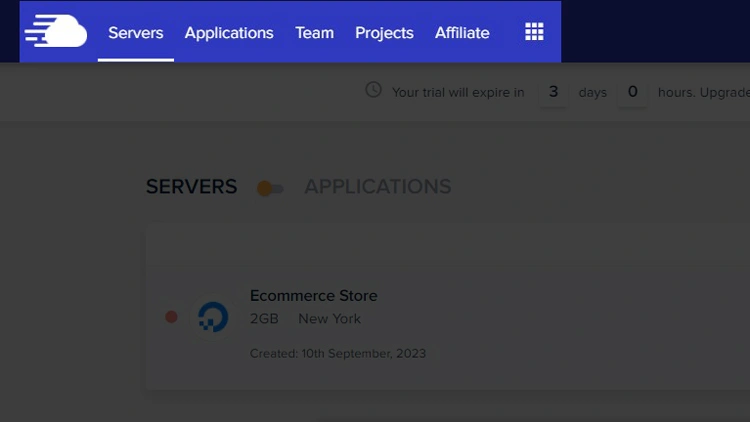Go to Applications in the top menu
750x422 pixels.
pyautogui.click(x=228, y=33)
